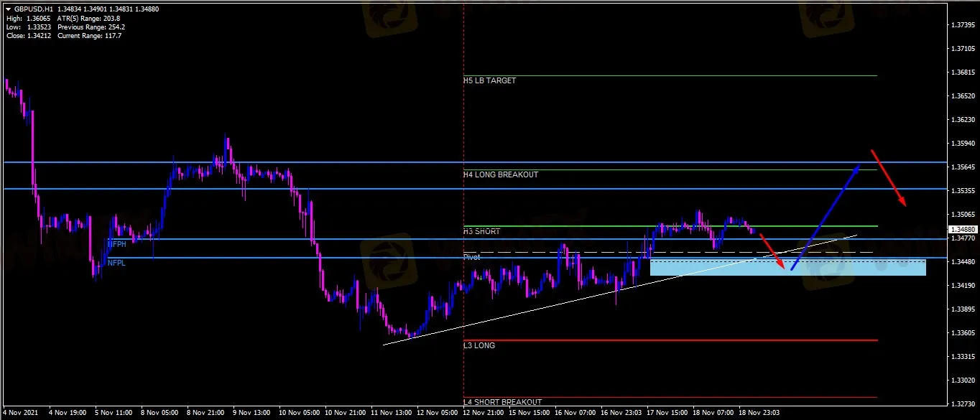980x420 pixels.
Task: Click the H4 LONG BREAKOUT label
Action: point(501,174)
